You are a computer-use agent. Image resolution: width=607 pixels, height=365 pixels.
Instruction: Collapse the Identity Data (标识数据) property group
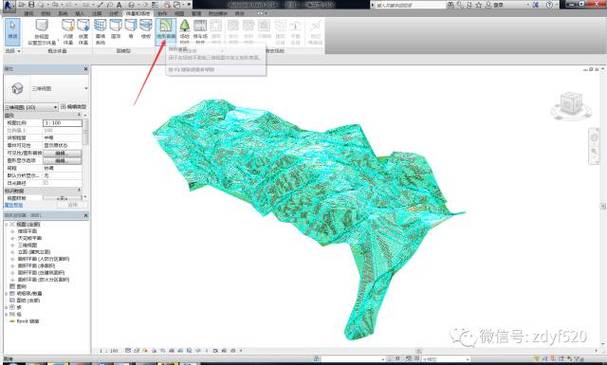pyautogui.click(x=79, y=190)
